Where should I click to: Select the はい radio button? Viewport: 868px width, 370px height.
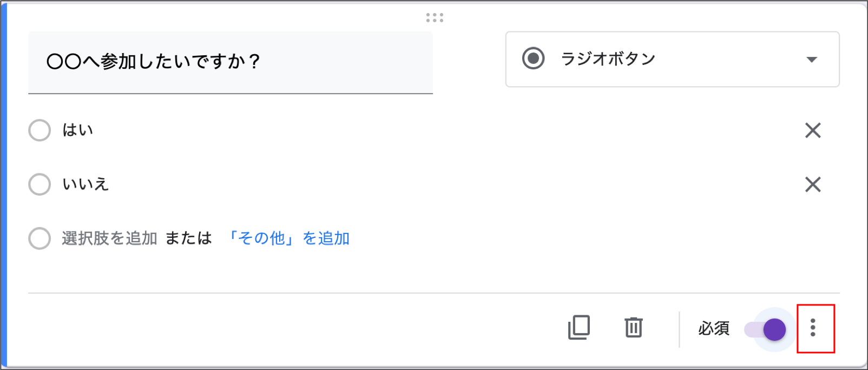tap(40, 130)
